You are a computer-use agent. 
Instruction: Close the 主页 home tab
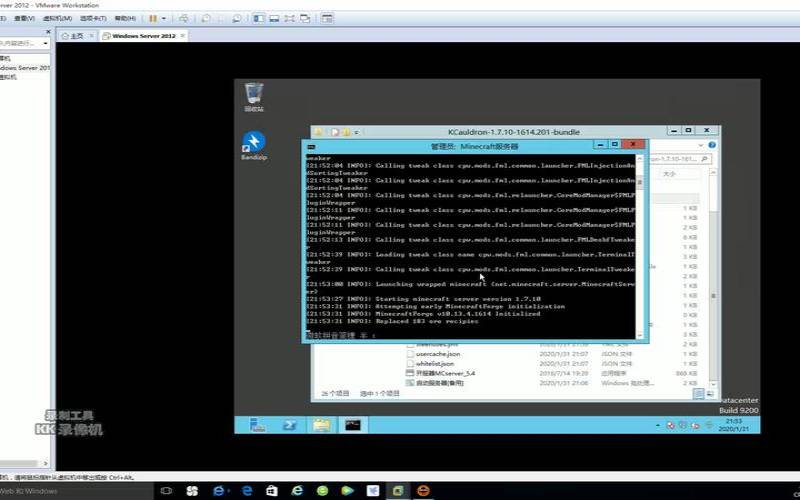tap(91, 36)
